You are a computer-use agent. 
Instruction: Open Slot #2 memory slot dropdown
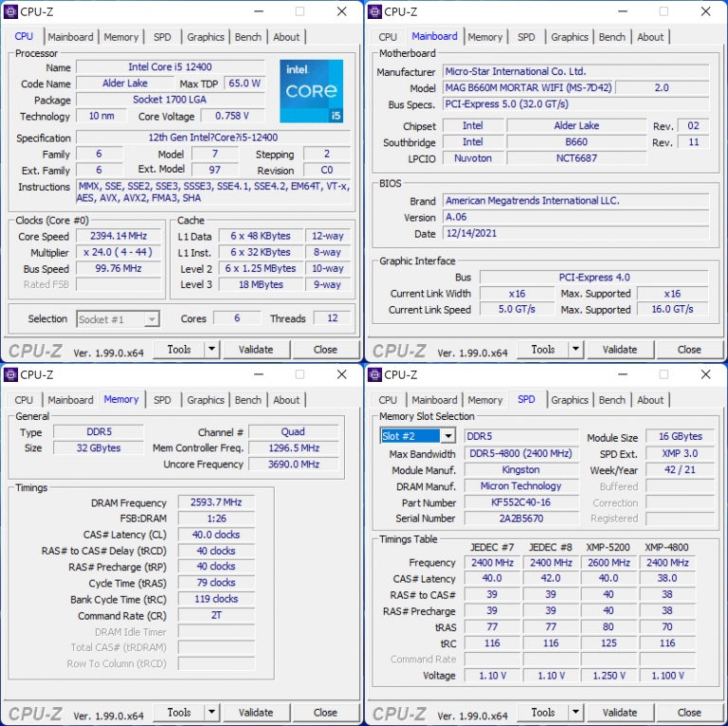pos(417,436)
